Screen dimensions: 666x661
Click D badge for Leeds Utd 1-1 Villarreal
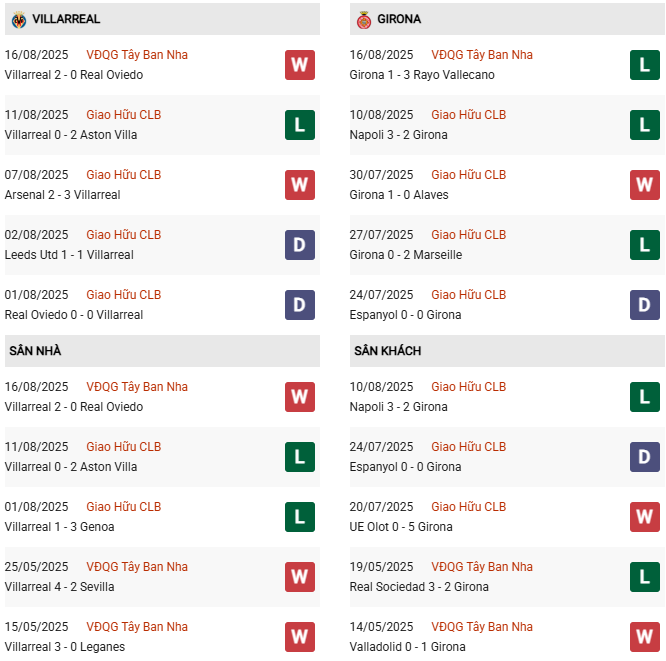299,245
